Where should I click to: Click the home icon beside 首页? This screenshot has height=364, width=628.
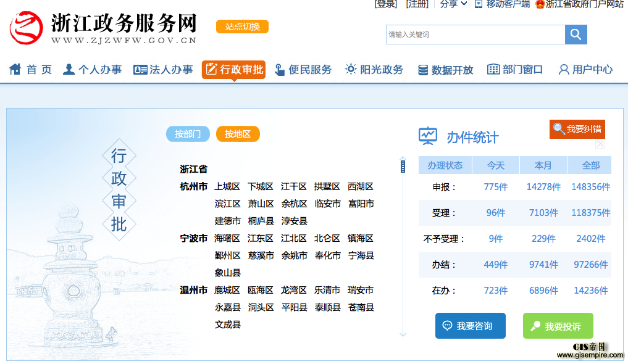15,69
